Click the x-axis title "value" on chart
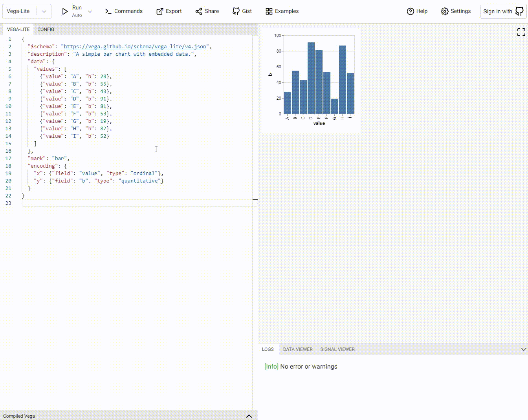 click(x=319, y=123)
